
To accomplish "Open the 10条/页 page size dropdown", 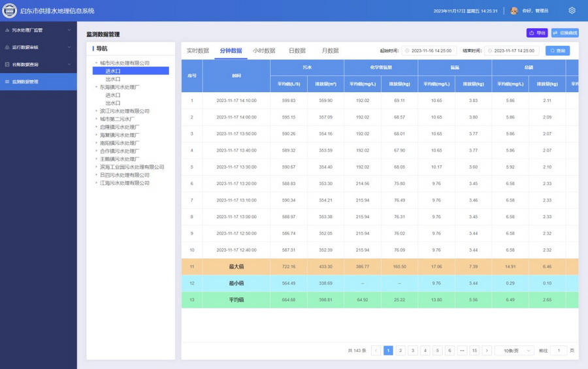I will coord(515,351).
